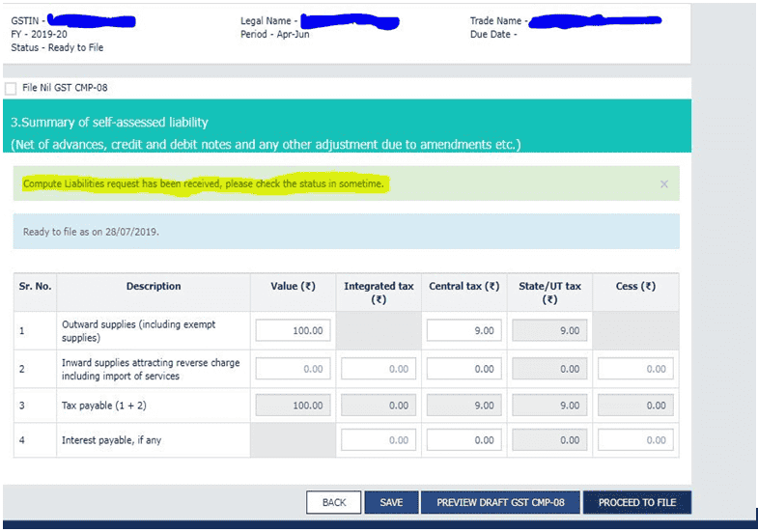The image size is (758, 532).
Task: Click the BACK button
Action: click(333, 502)
